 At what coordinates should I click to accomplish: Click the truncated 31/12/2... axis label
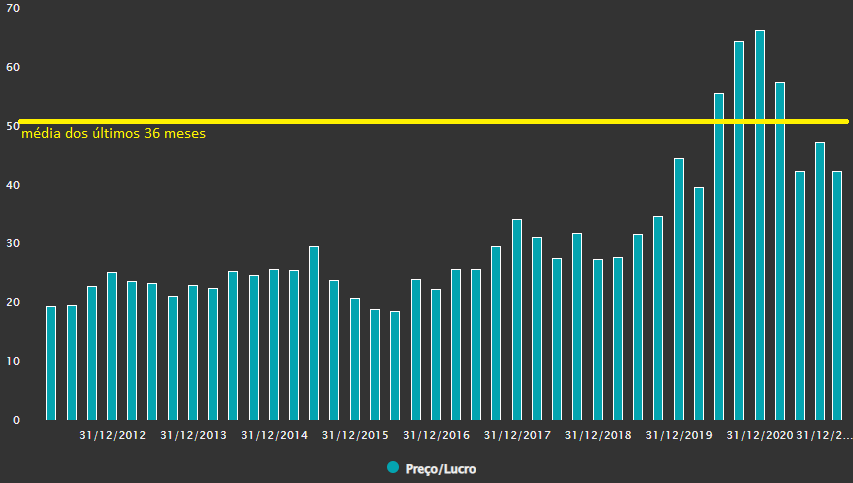click(824, 435)
